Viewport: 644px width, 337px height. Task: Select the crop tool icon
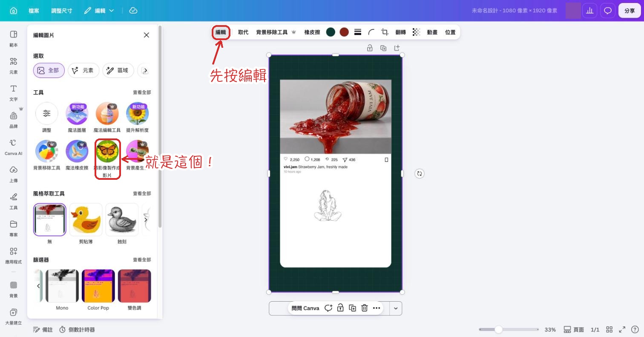pyautogui.click(x=385, y=32)
